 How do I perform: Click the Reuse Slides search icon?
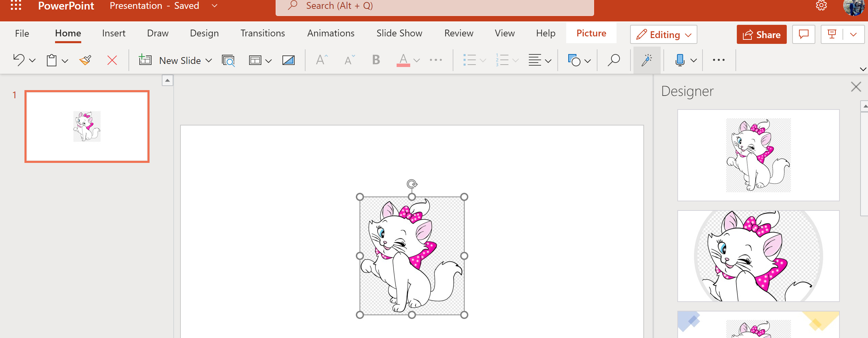point(228,60)
